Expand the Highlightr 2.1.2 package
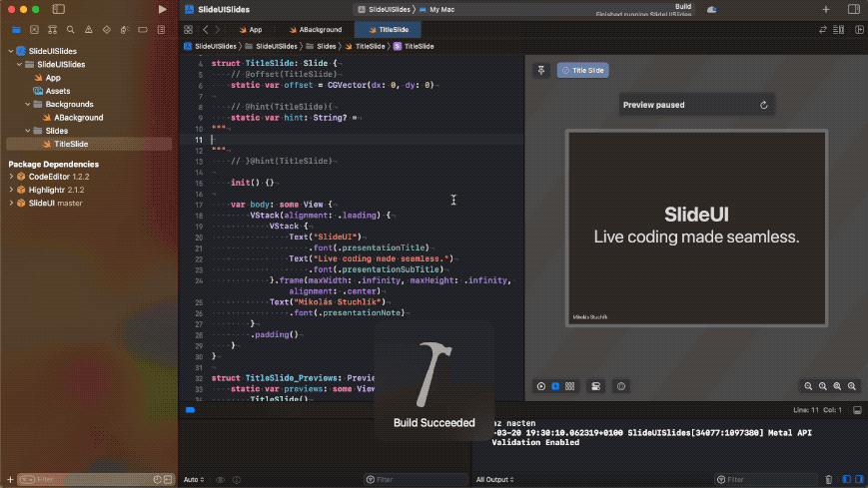This screenshot has width=868, height=488. tap(11, 190)
